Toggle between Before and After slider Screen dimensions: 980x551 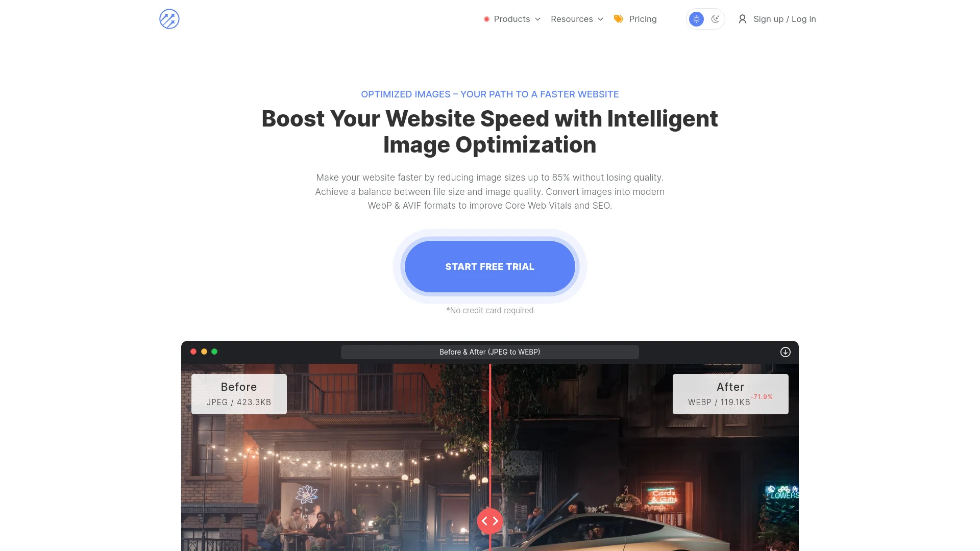click(x=490, y=521)
